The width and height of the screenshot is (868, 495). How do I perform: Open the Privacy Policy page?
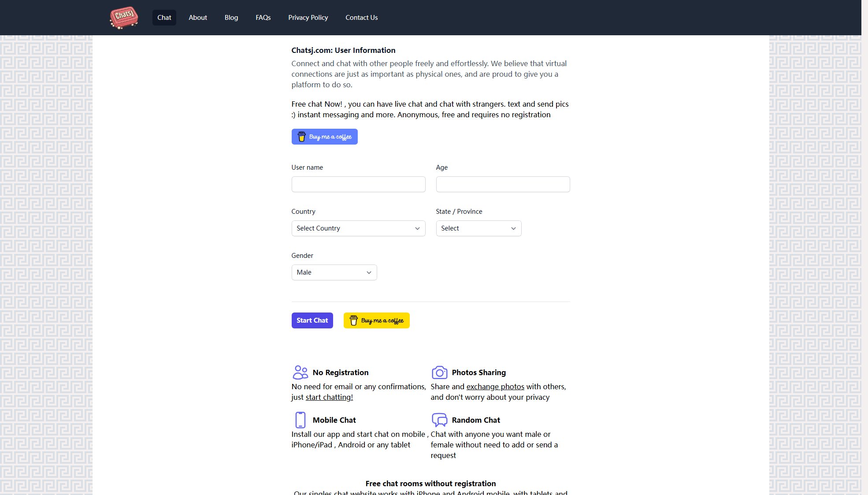(x=308, y=18)
